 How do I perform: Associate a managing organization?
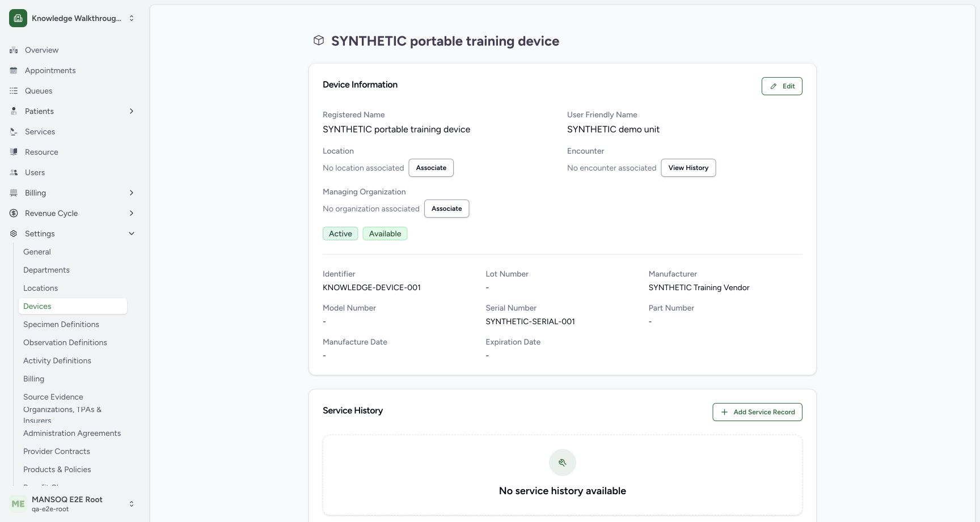[446, 209]
